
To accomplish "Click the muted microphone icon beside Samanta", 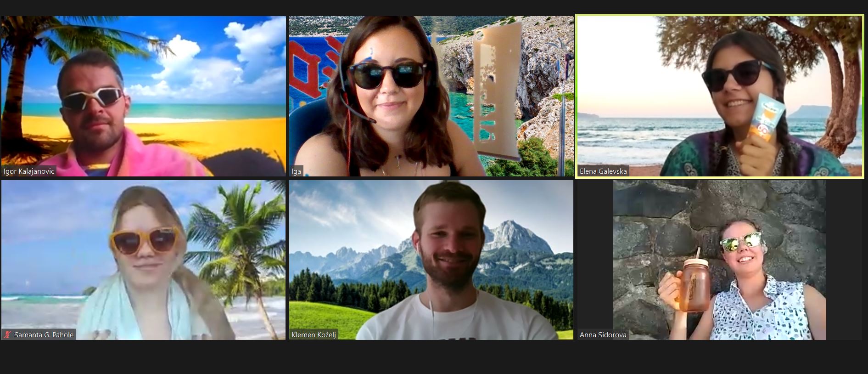I will point(7,334).
